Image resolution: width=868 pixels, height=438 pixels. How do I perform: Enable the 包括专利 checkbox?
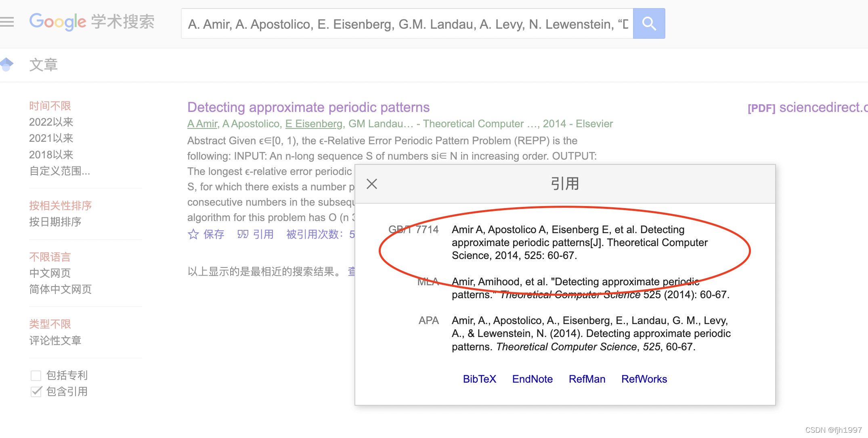tap(36, 375)
